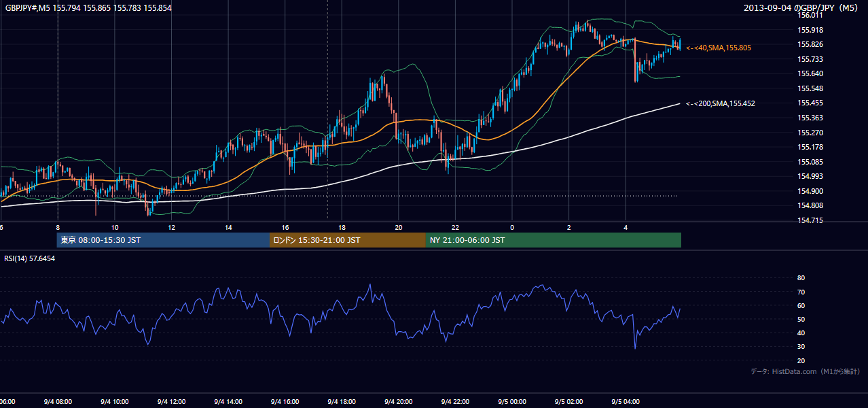Viewport: 868px width, 408px height.
Task: Click price axis label 155.270
Action: 811,133
